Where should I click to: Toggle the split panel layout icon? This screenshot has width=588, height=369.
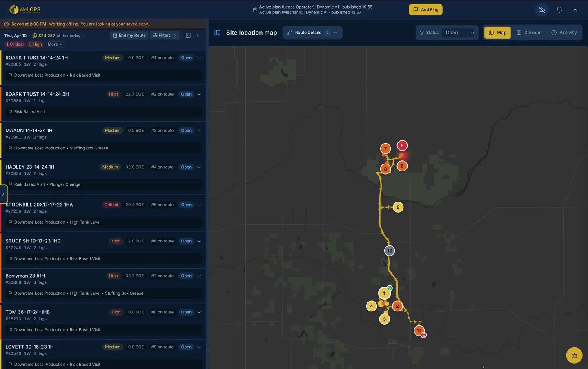coord(188,36)
